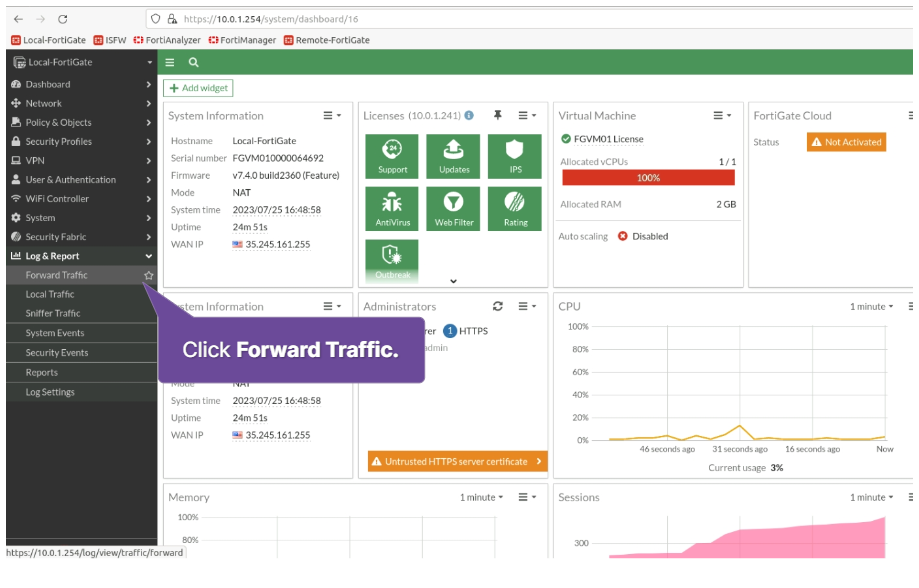This screenshot has height=588, width=919.
Task: Reload the page with refresh icon
Action: click(63, 19)
